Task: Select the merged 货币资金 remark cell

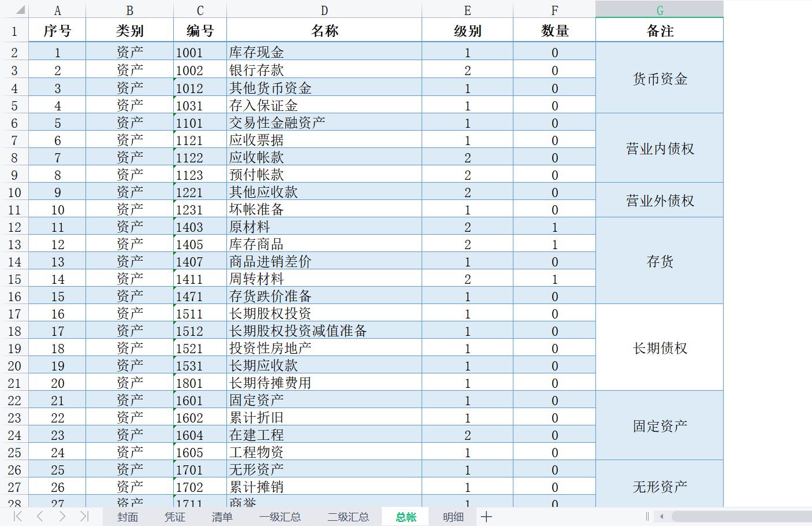Action: pos(659,79)
